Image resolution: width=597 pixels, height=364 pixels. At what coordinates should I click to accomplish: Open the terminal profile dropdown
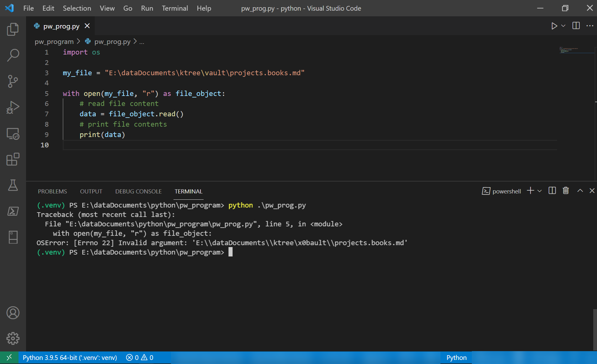pos(539,191)
